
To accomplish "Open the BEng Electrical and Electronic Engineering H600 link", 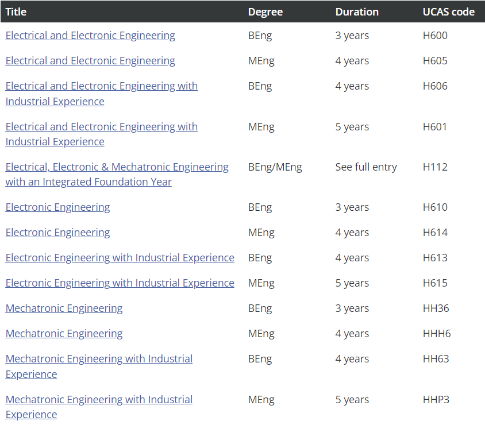I will [90, 36].
